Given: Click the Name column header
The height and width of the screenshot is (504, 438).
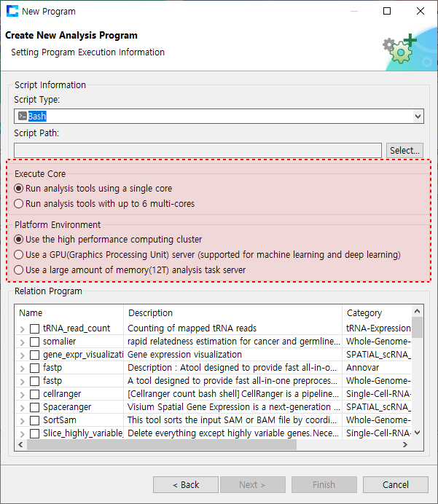Looking at the screenshot, I should 69,313.
